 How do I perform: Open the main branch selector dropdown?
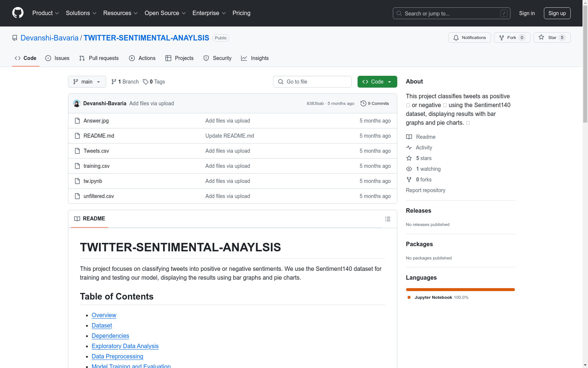(x=87, y=82)
